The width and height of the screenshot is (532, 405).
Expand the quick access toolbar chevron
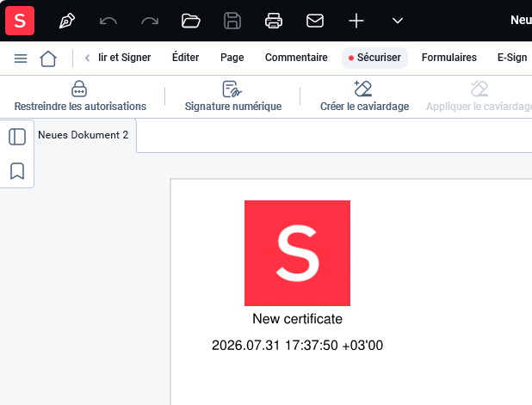[x=398, y=21]
